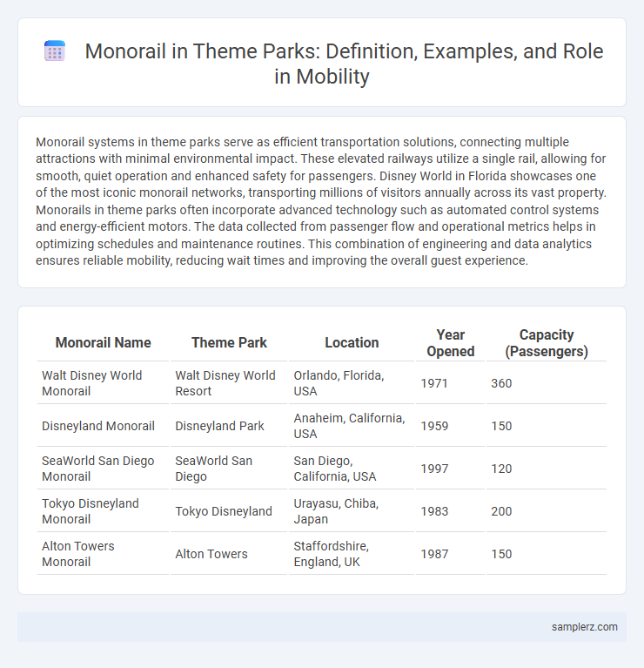644x668 pixels.
Task: Click the Tokyo Disneyland theme park cell
Action: pyautogui.click(x=229, y=511)
